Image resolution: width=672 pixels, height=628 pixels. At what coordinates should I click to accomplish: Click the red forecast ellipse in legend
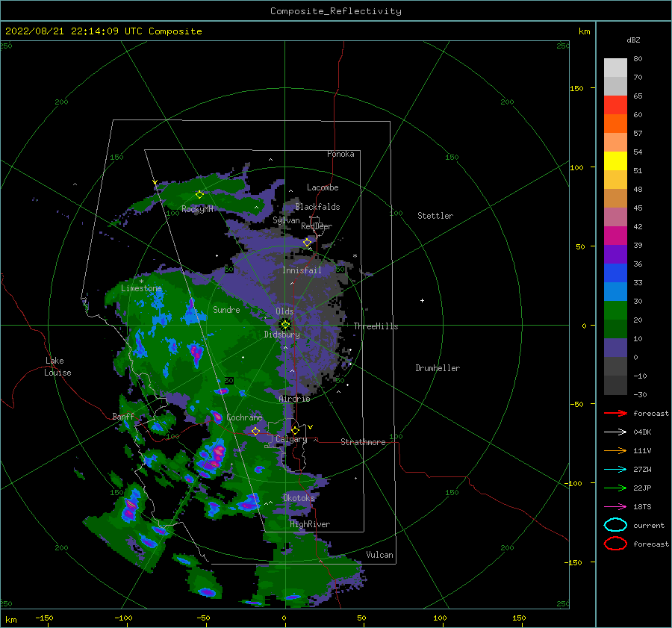point(615,544)
